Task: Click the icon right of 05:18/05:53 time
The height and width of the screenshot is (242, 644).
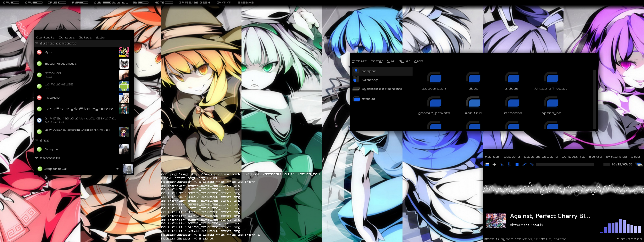Action: point(639,164)
